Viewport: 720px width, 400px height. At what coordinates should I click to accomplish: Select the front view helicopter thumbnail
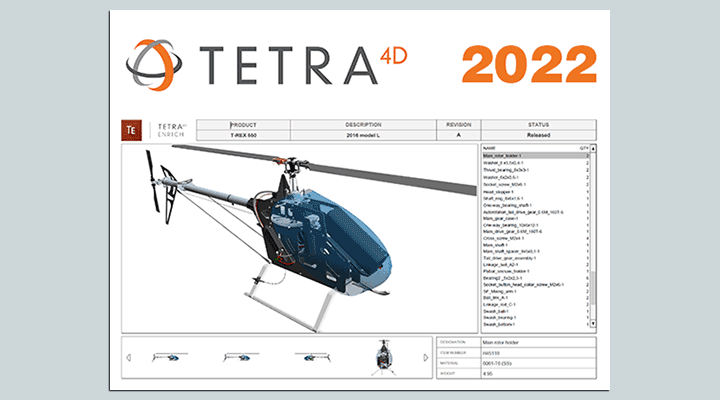383,357
